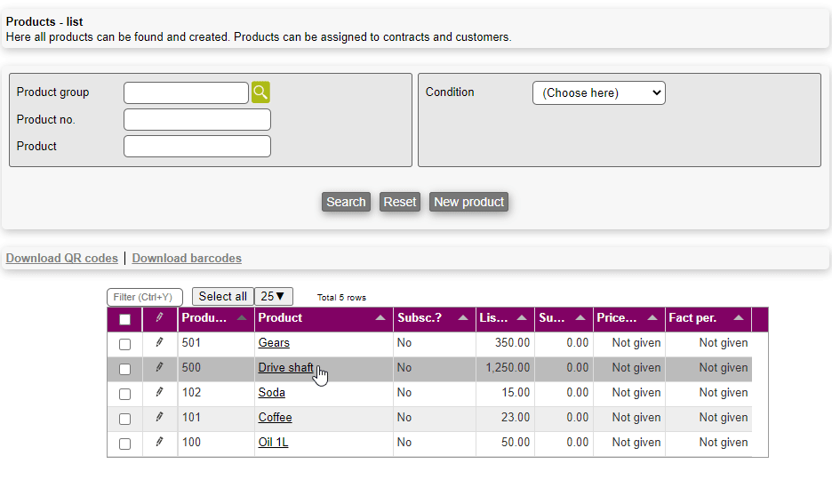This screenshot has height=504, width=832.
Task: Click the Product column header label
Action: (280, 318)
